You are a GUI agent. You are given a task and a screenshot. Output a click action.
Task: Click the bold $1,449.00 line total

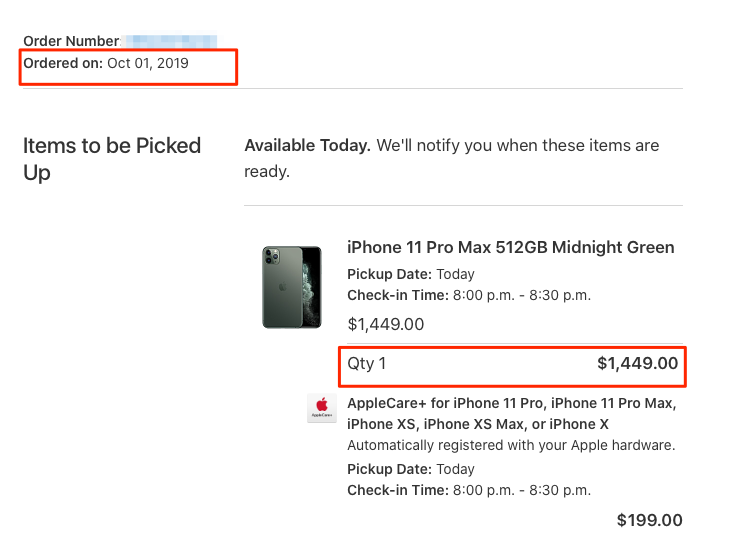(637, 364)
